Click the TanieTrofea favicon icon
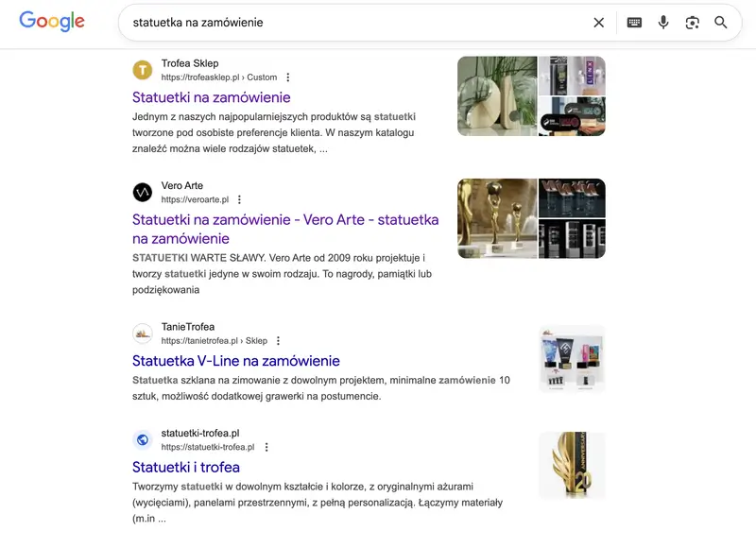Viewport: 756px width, 548px height. click(x=143, y=334)
